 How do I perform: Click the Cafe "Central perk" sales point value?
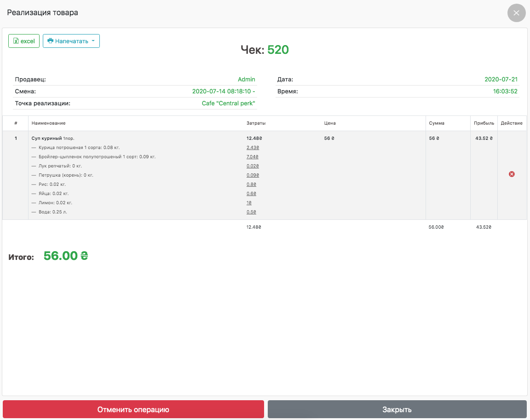[x=228, y=104]
